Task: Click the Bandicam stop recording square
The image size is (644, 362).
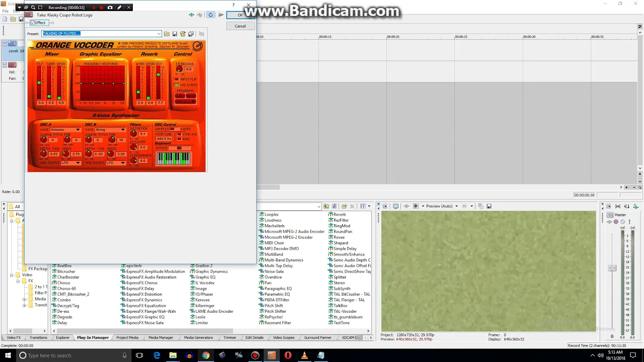Action: pyautogui.click(x=102, y=8)
